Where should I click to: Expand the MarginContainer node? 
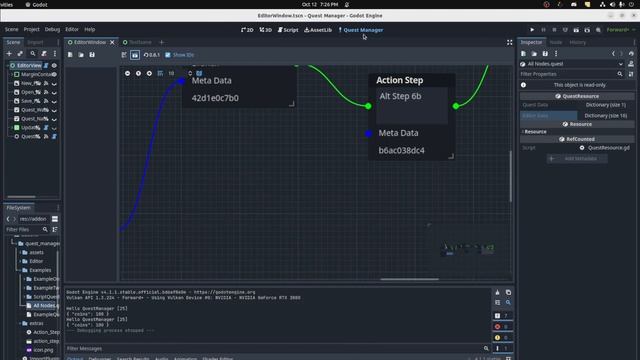tap(11, 74)
